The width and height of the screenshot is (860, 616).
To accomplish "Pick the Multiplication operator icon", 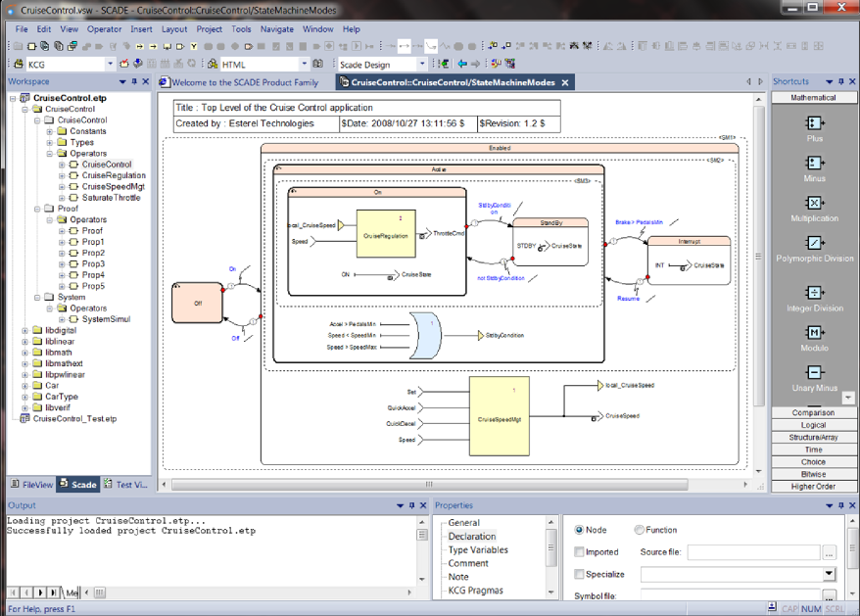I will click(x=814, y=203).
